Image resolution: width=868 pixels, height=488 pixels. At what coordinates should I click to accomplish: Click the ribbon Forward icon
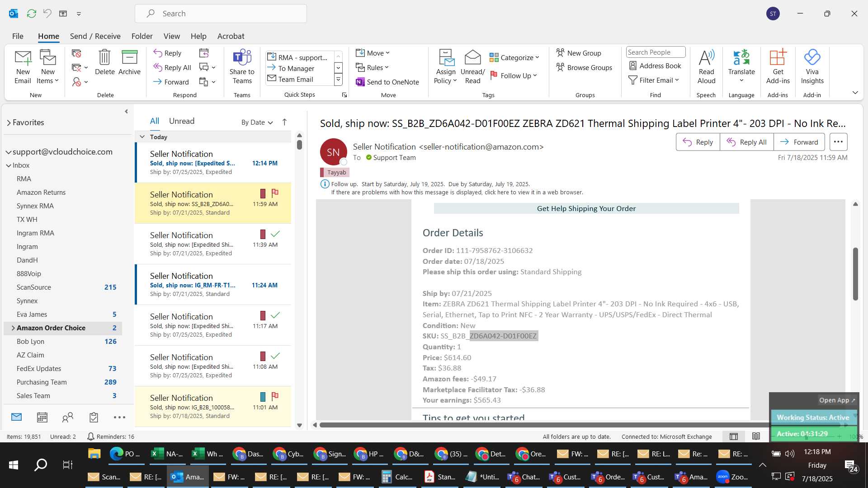click(x=171, y=82)
